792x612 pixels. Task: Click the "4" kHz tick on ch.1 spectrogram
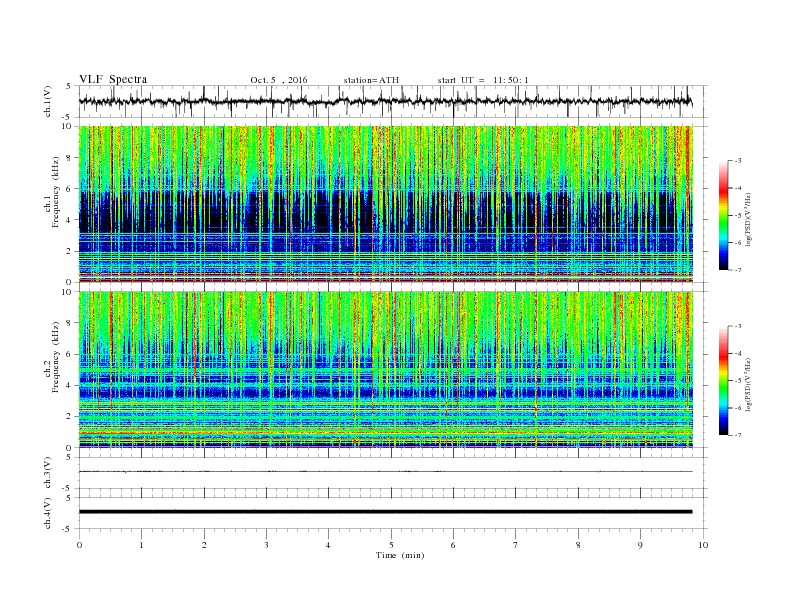click(x=70, y=220)
